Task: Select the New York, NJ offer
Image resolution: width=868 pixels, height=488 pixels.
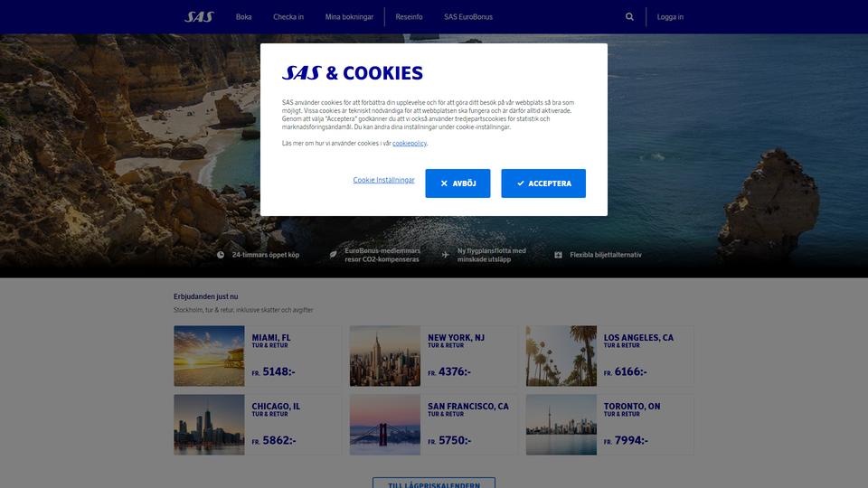Action: [x=433, y=356]
